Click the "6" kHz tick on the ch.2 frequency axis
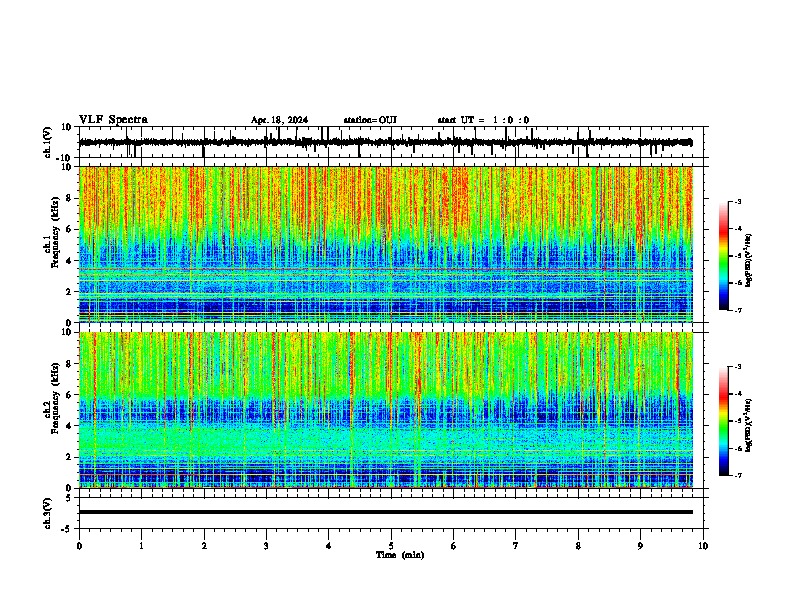792x612 pixels. click(x=69, y=394)
